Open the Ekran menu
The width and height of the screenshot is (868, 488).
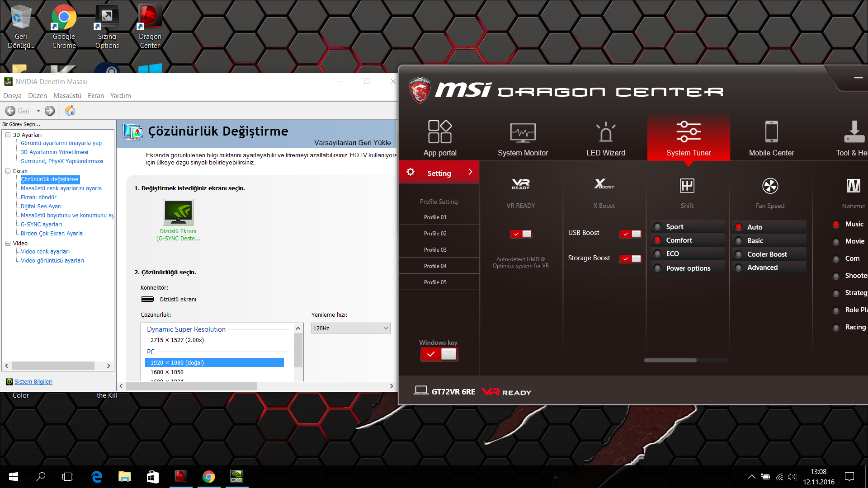96,96
